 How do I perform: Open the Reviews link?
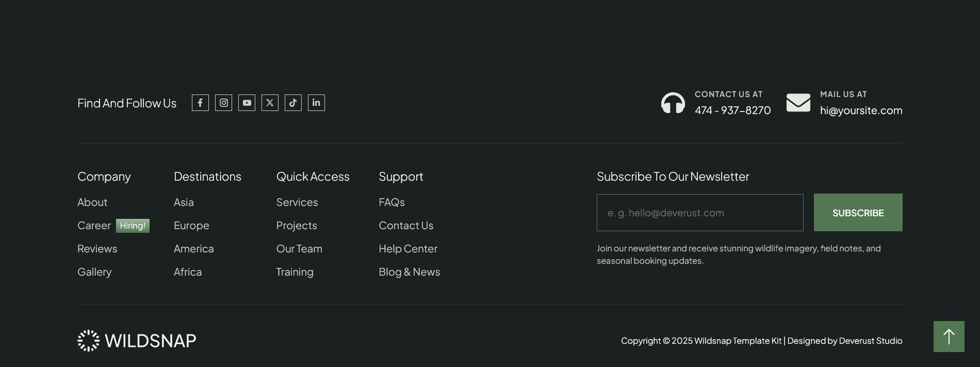[x=97, y=249]
